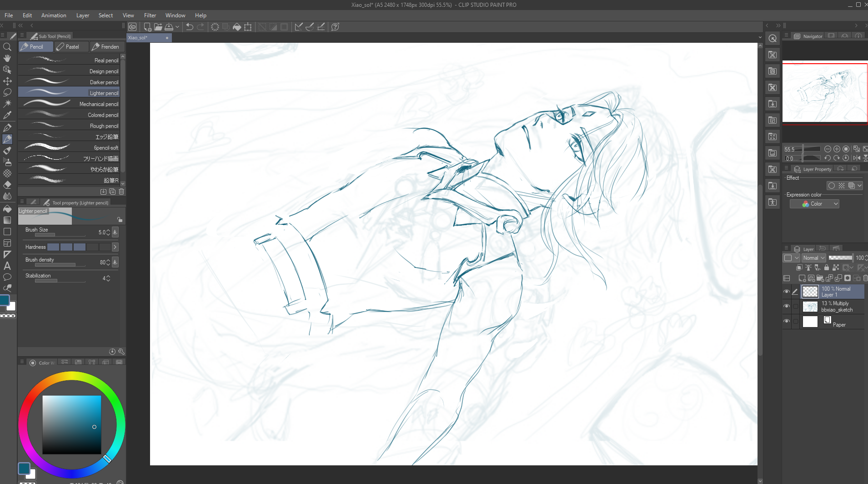Click the Undo arrow in the toolbar

[x=190, y=27]
